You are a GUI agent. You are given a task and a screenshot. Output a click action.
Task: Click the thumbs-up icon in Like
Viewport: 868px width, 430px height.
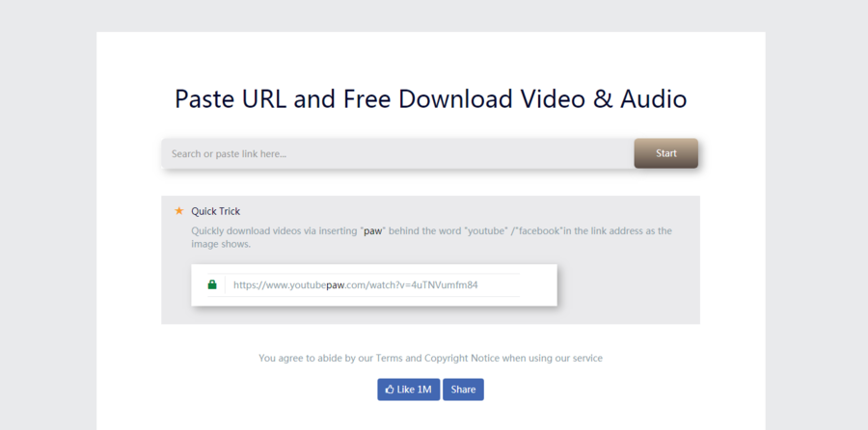(x=390, y=390)
